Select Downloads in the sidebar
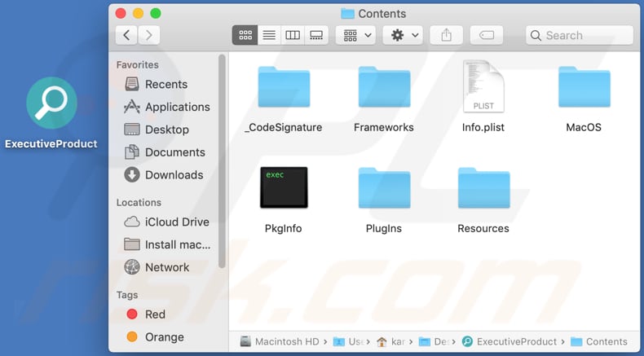644x356 pixels. point(174,174)
